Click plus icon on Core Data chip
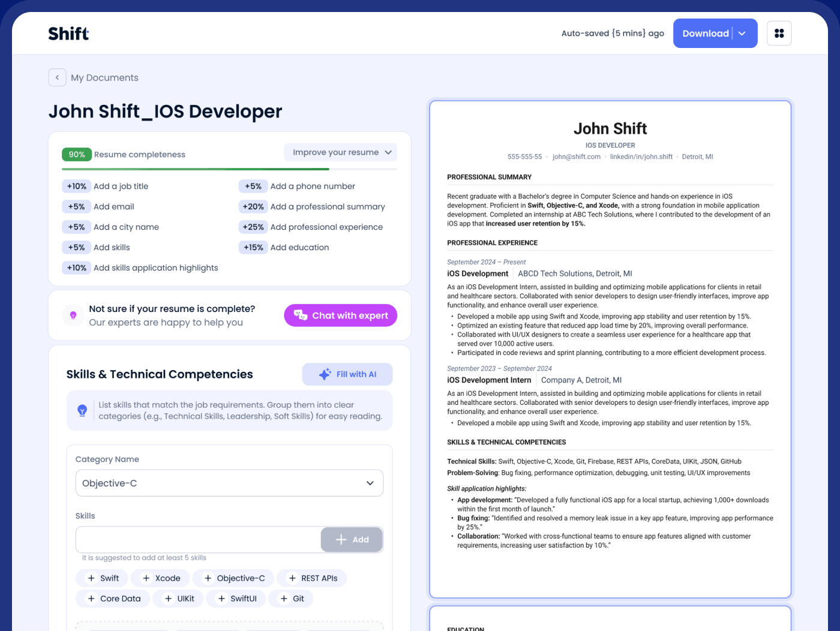 (x=91, y=599)
